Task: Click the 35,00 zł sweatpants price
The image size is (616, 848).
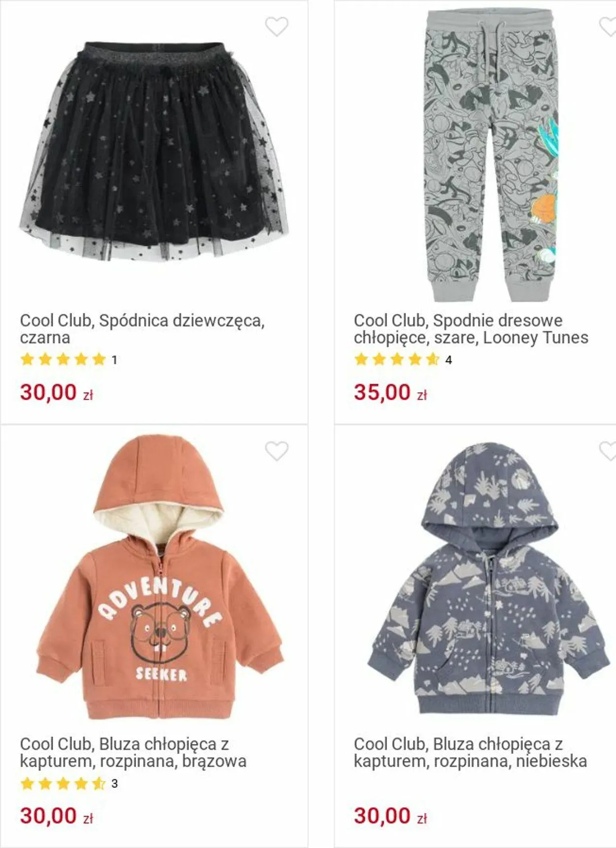Action: click(x=390, y=393)
